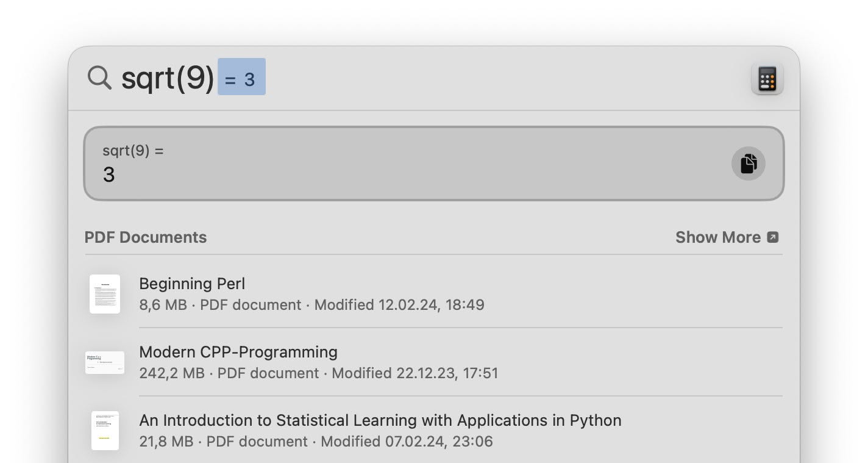Click the 8,6 MB Beginning Perl details line
This screenshot has width=868, height=463.
tap(311, 304)
